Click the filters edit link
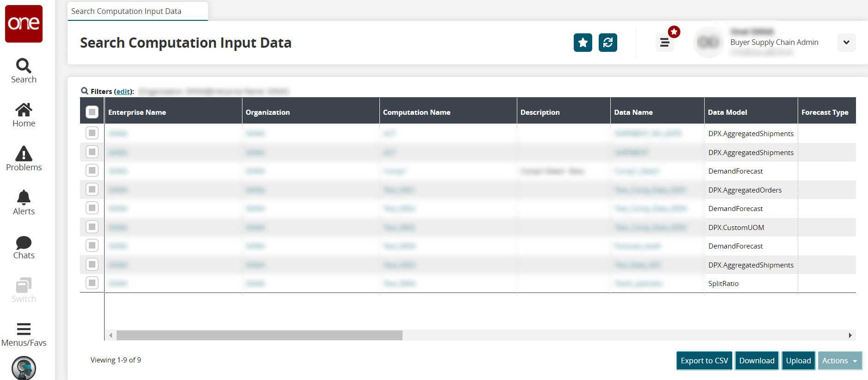 pos(123,92)
